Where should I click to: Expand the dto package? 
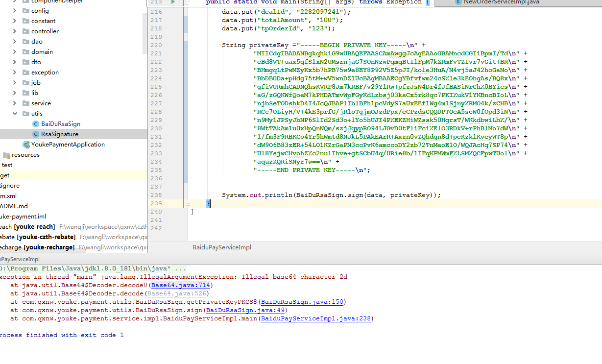(x=14, y=62)
